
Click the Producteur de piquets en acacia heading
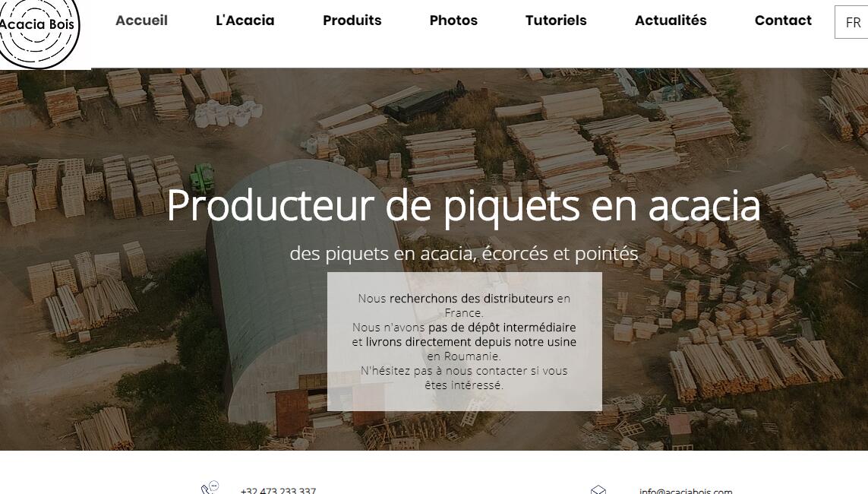[x=464, y=206]
